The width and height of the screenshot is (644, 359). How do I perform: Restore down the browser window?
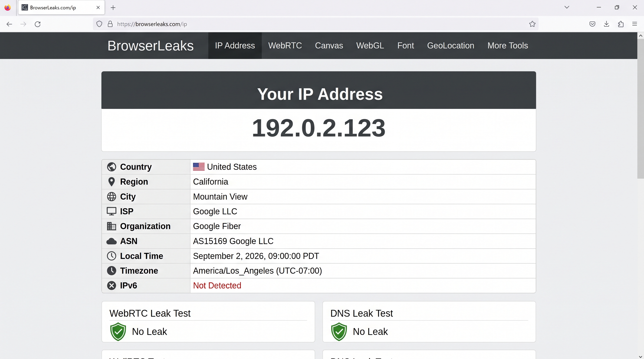coord(617,7)
